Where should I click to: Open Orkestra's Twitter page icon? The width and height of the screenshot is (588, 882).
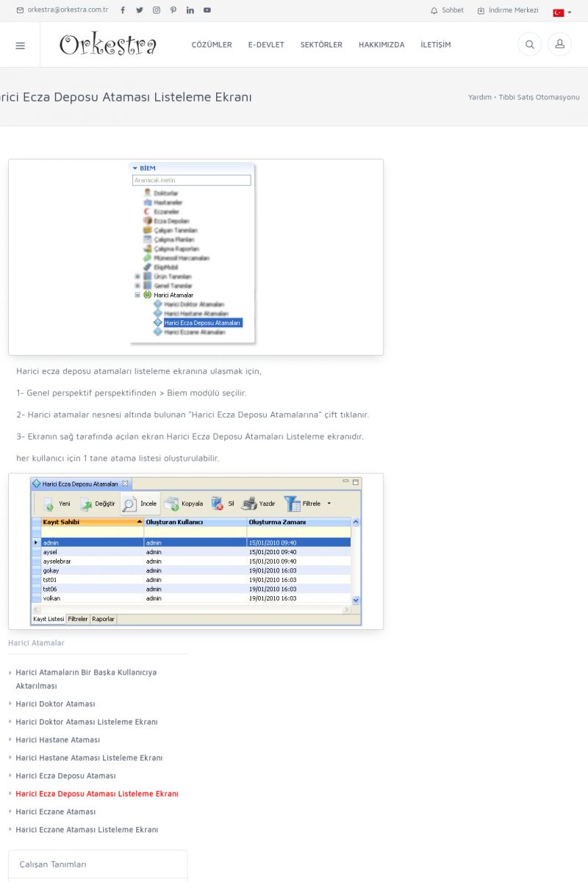point(140,10)
